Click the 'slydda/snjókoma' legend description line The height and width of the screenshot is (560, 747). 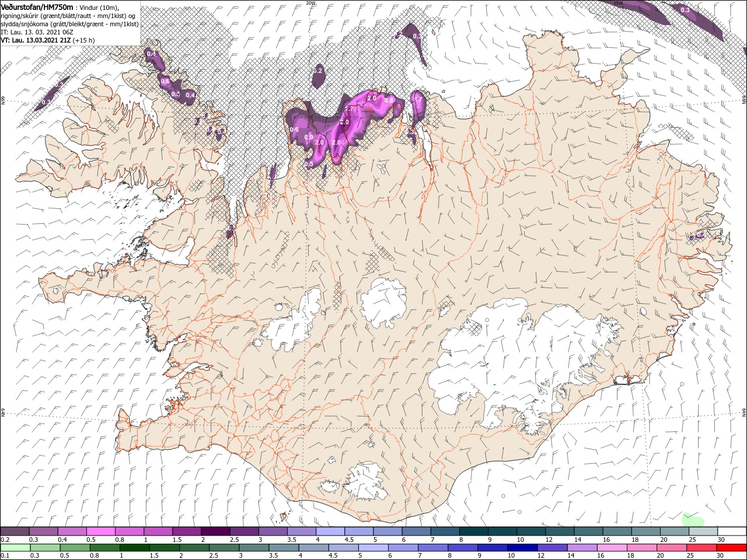click(x=69, y=24)
